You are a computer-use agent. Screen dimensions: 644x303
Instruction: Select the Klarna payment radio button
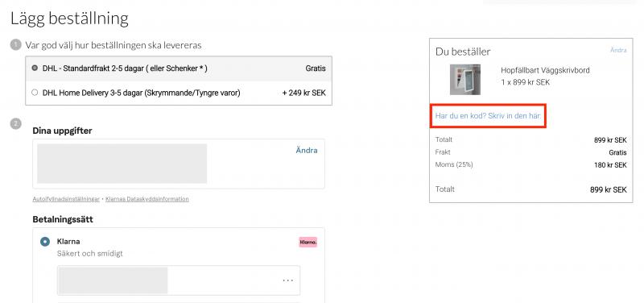click(x=45, y=242)
